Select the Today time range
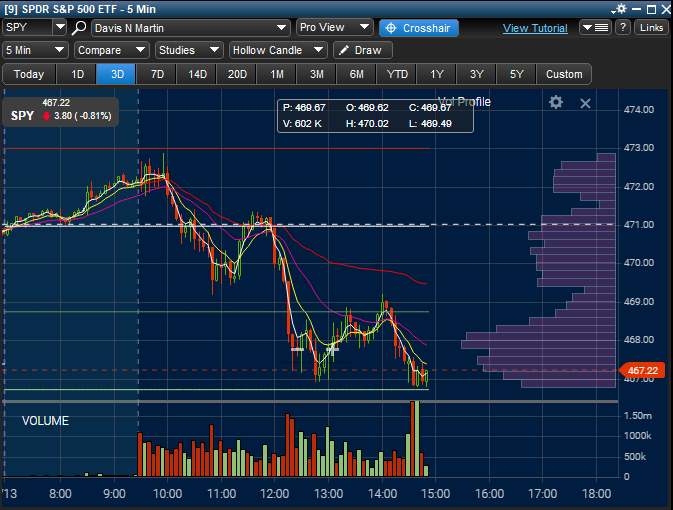This screenshot has width=673, height=510. 29,74
